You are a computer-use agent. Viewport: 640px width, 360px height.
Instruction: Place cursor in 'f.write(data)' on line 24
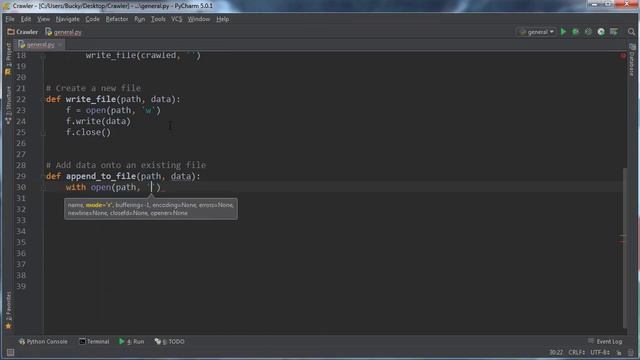coord(98,121)
